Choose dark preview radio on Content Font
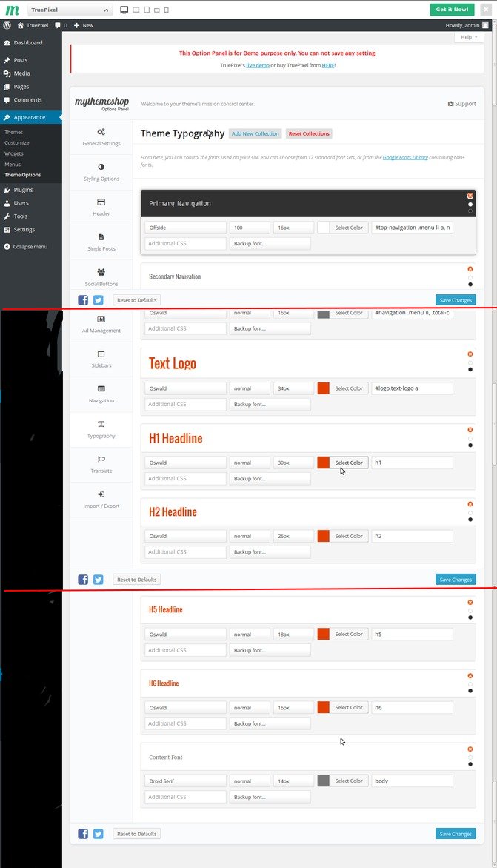This screenshot has width=497, height=868. tap(470, 764)
